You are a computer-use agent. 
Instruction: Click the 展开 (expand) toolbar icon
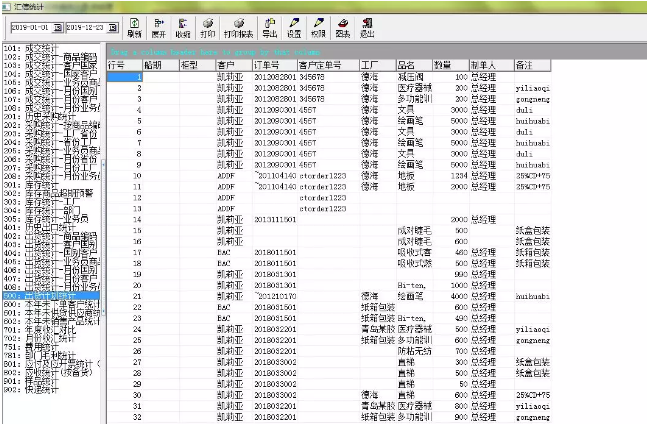[x=159, y=28]
